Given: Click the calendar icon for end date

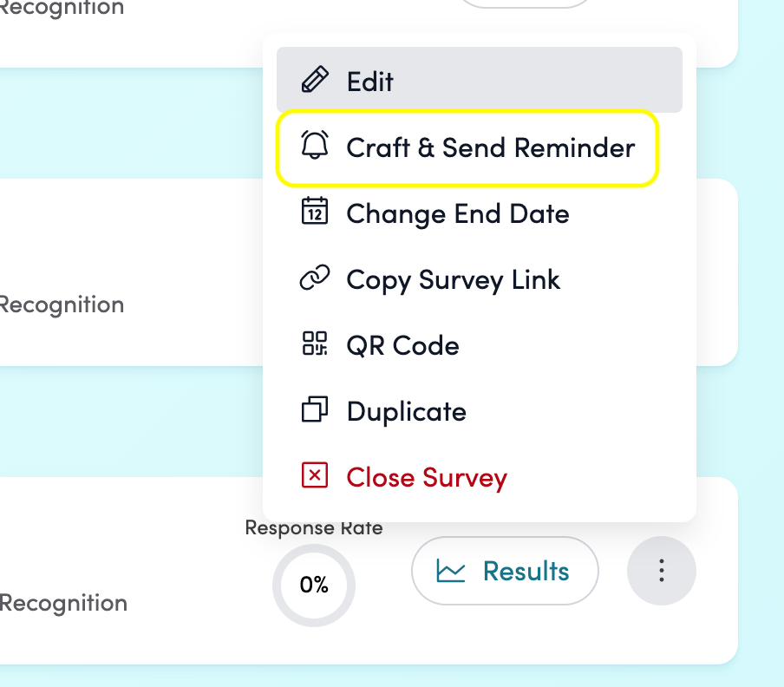Looking at the screenshot, I should (x=315, y=213).
